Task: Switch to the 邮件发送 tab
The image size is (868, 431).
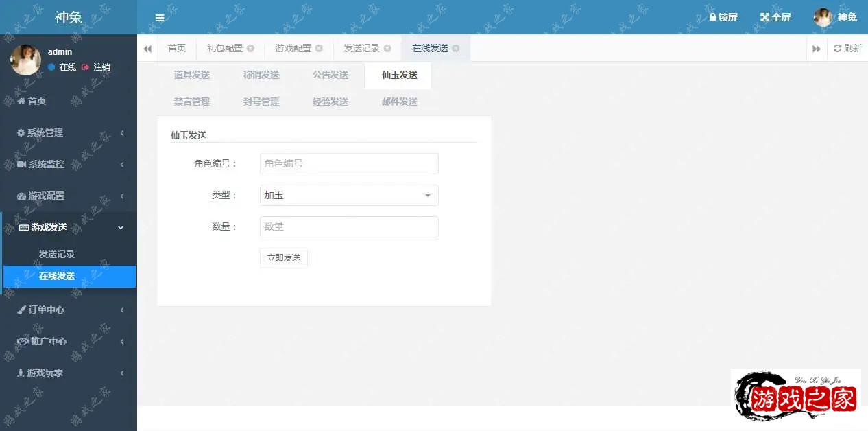Action: 399,102
